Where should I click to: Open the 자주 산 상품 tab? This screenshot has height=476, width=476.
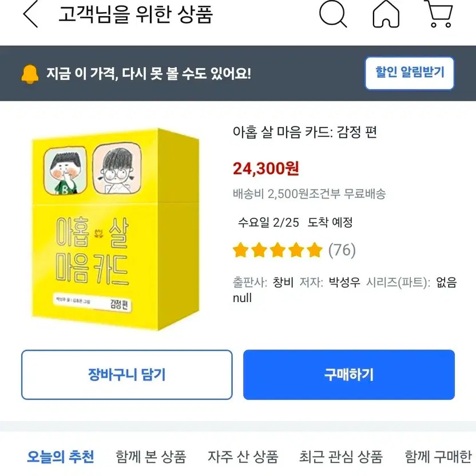tap(243, 457)
